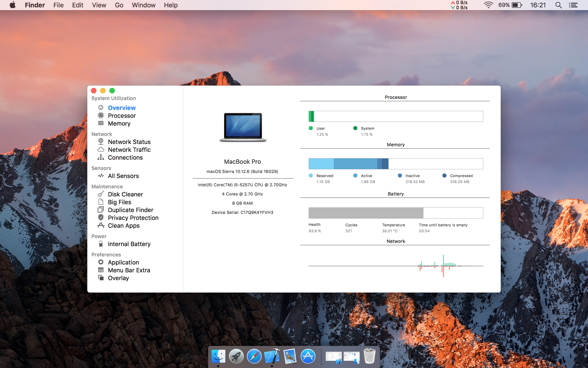
Task: Open the Apple menu
Action: [13, 5]
